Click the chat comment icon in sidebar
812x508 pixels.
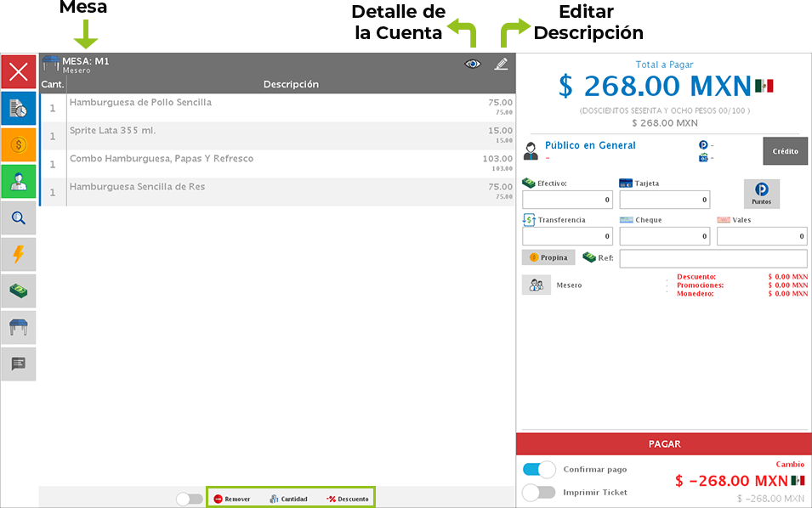[19, 364]
